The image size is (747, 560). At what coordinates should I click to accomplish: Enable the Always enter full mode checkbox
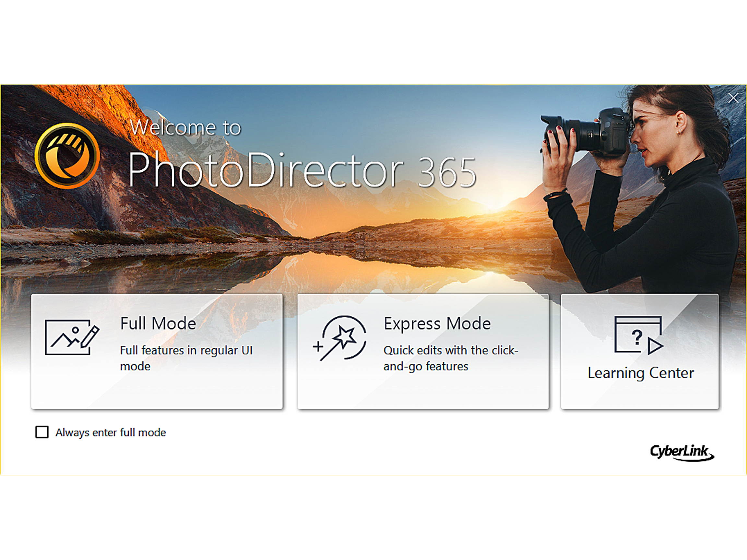42,432
